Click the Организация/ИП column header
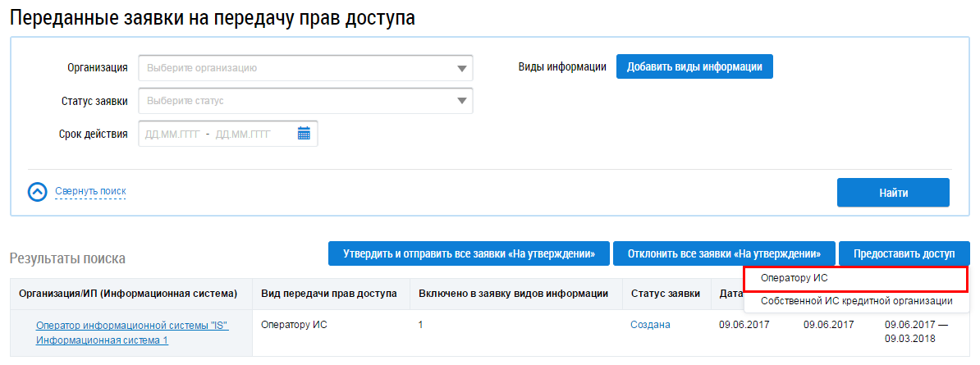Image resolution: width=980 pixels, height=365 pixels. 128,294
